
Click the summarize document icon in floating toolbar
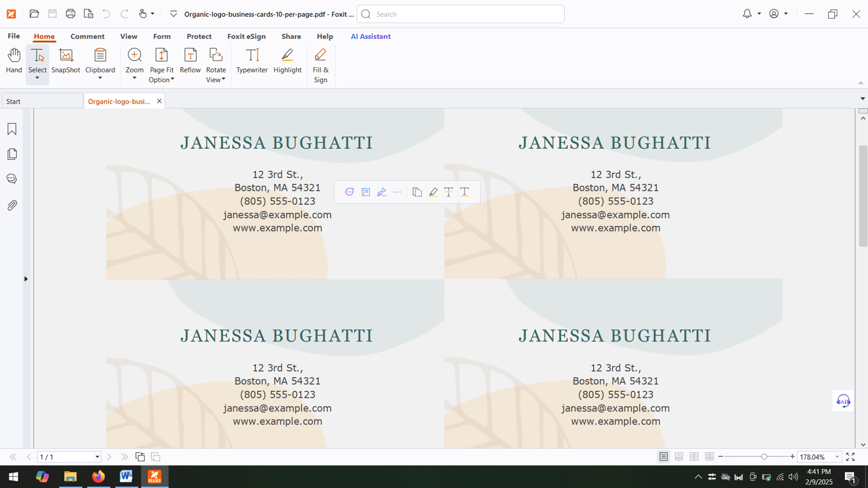366,192
